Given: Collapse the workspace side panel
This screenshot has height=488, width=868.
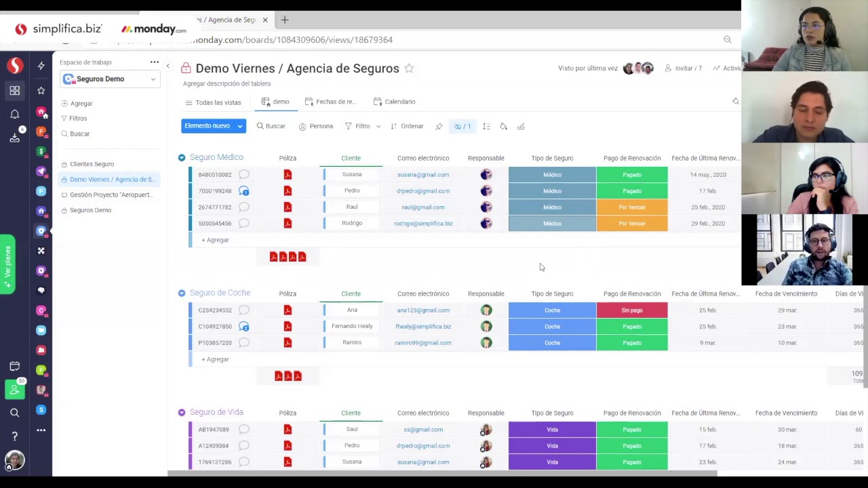Looking at the screenshot, I should (167, 66).
